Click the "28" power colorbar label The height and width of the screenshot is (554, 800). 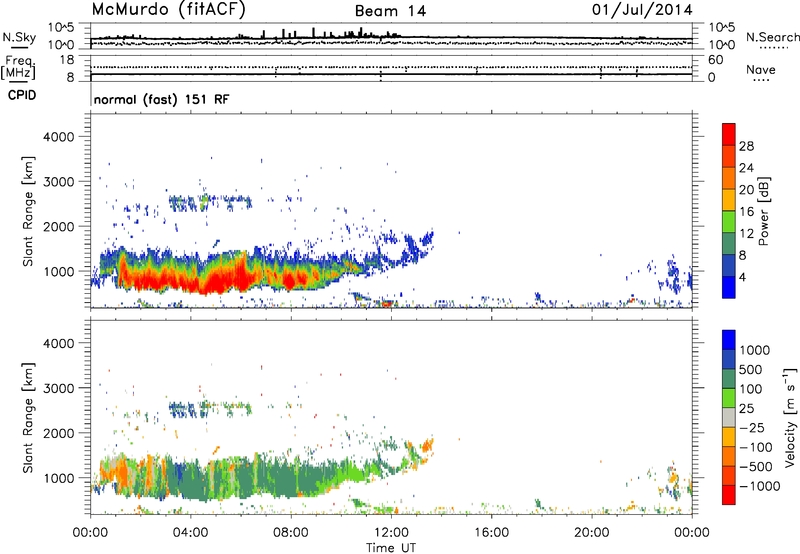746,146
